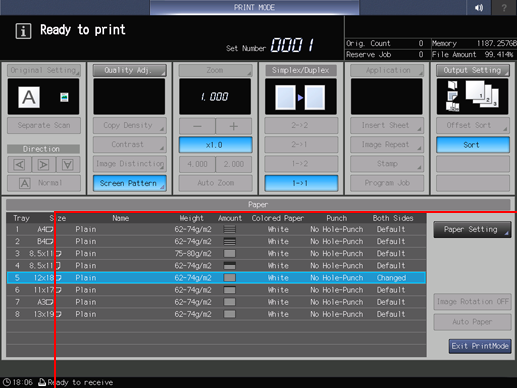
Task: Click the Exit PrintMode button
Action: (x=480, y=346)
